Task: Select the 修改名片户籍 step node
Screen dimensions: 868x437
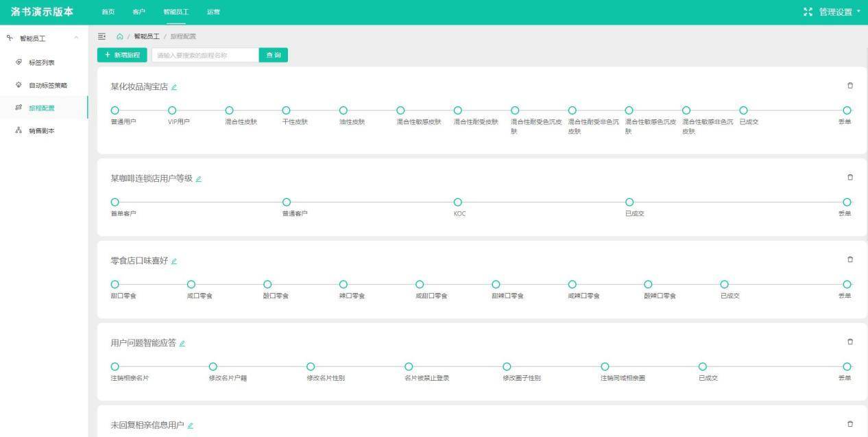Action: 213,367
